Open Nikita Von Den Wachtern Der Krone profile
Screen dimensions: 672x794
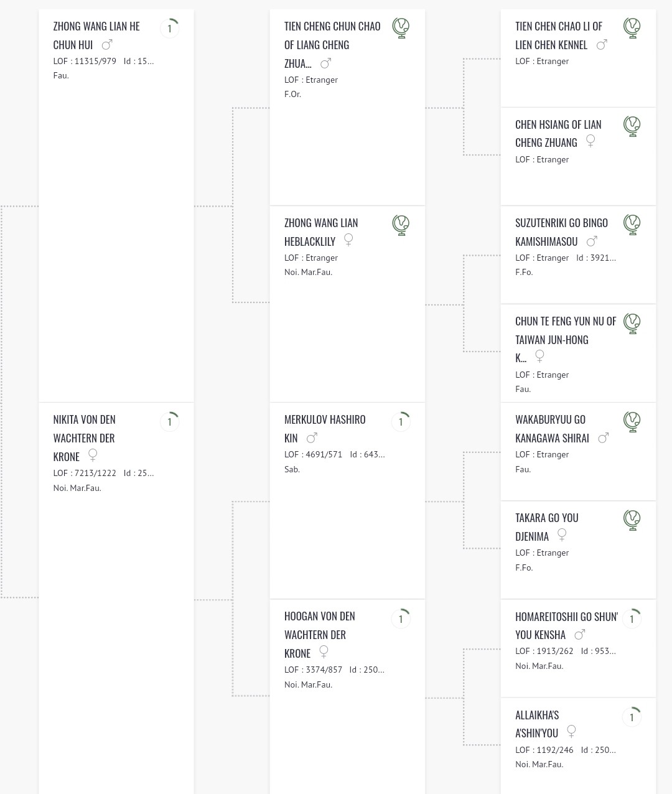(84, 438)
